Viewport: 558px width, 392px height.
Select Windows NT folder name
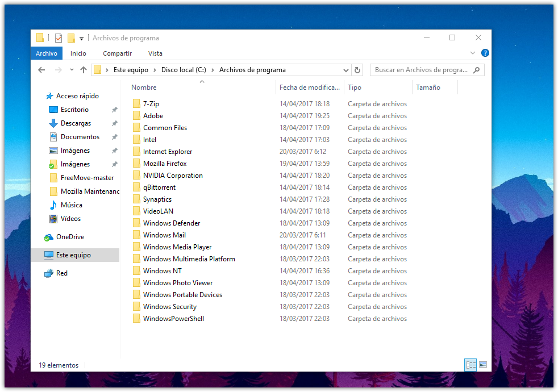point(163,270)
